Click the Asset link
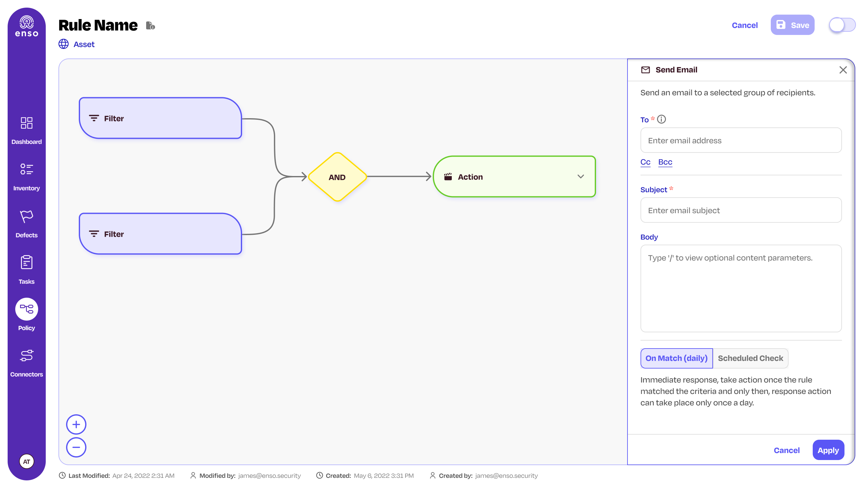Viewport: 868px width, 488px height. [x=84, y=44]
